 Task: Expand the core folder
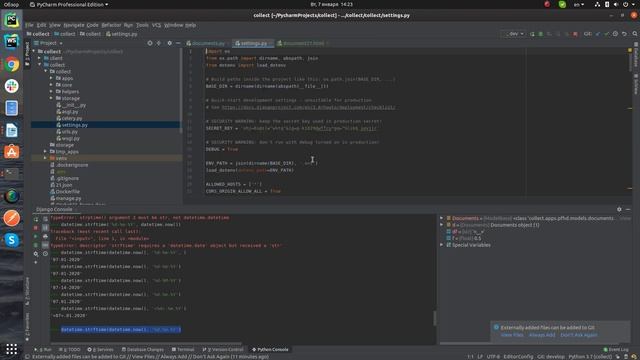tap(51, 85)
